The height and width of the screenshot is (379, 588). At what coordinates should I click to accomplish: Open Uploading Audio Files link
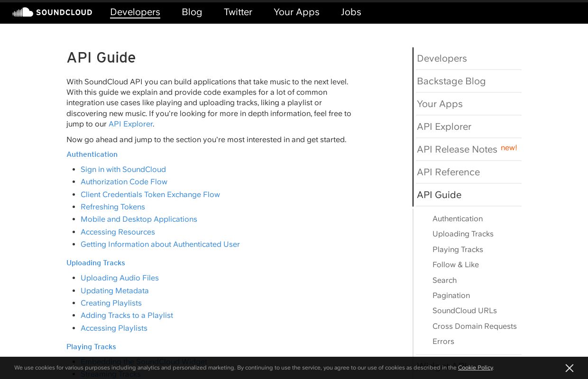(119, 278)
